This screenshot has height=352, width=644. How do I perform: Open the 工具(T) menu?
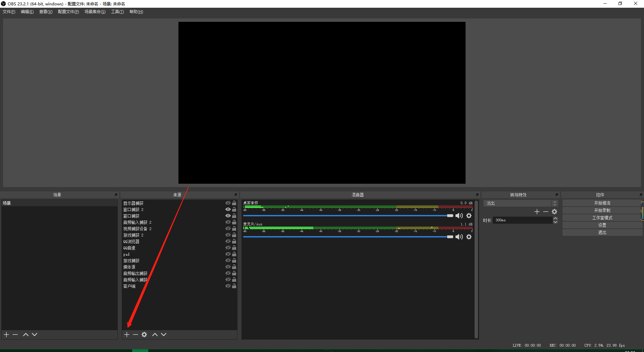pos(117,12)
